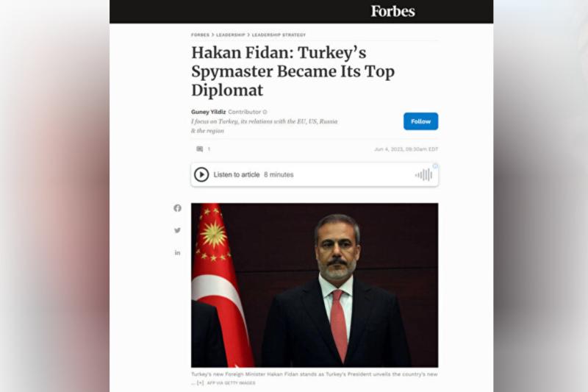Share article on Facebook
The width and height of the screenshot is (588, 392).
pyautogui.click(x=177, y=208)
